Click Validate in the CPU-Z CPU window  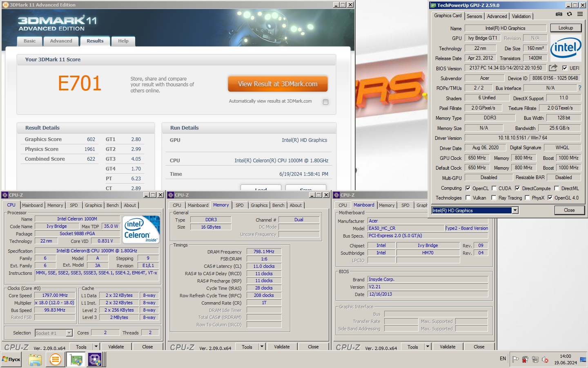tap(116, 347)
